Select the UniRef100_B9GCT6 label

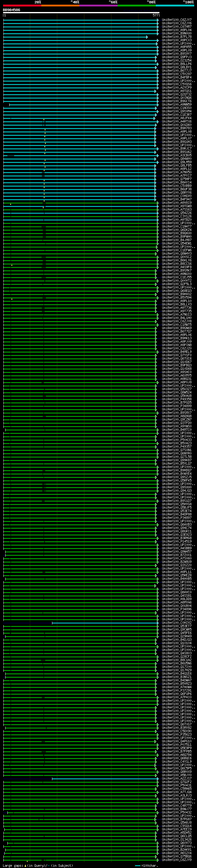176,101
